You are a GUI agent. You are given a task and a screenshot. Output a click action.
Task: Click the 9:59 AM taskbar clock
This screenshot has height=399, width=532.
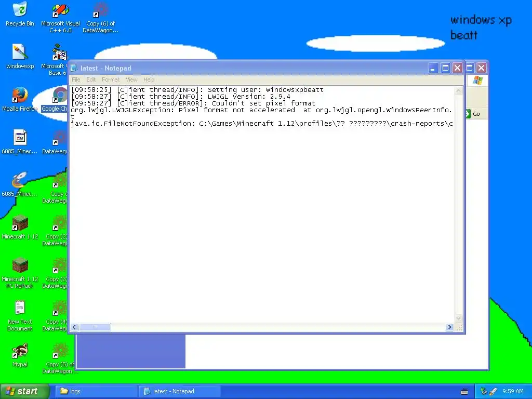(x=513, y=392)
